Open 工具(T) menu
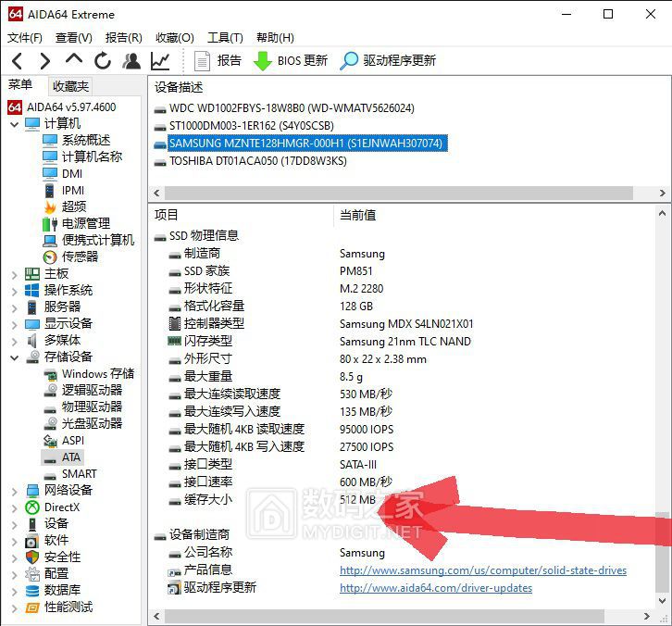 click(226, 38)
